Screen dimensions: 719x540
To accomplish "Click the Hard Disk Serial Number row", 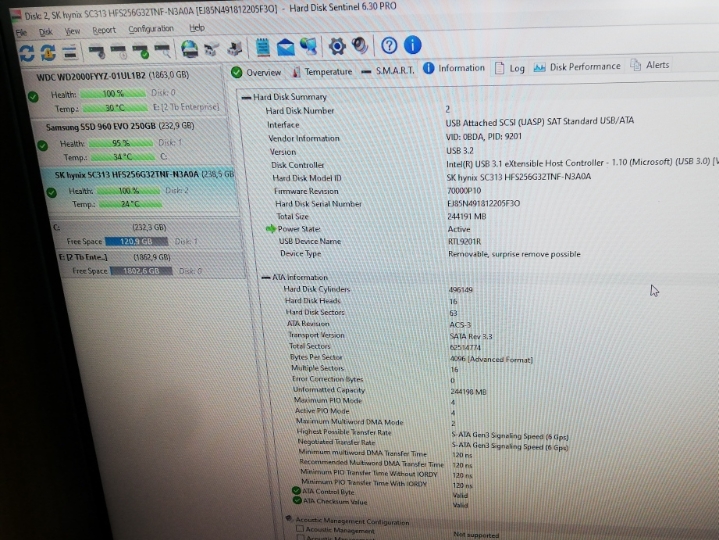I will click(x=398, y=204).
